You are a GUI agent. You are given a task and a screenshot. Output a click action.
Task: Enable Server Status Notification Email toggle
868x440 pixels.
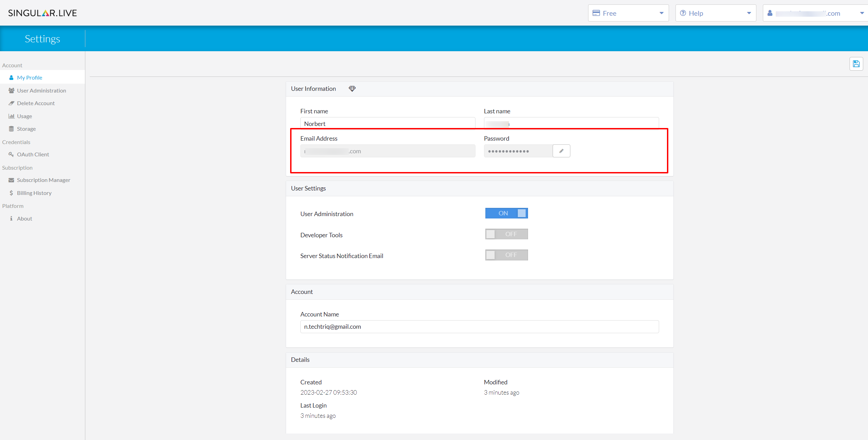[x=506, y=255]
